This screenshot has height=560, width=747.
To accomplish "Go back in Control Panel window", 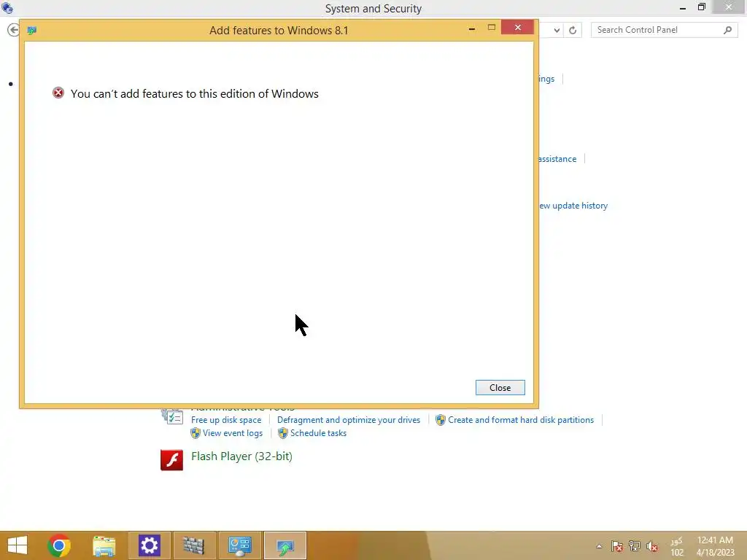I will pyautogui.click(x=13, y=30).
